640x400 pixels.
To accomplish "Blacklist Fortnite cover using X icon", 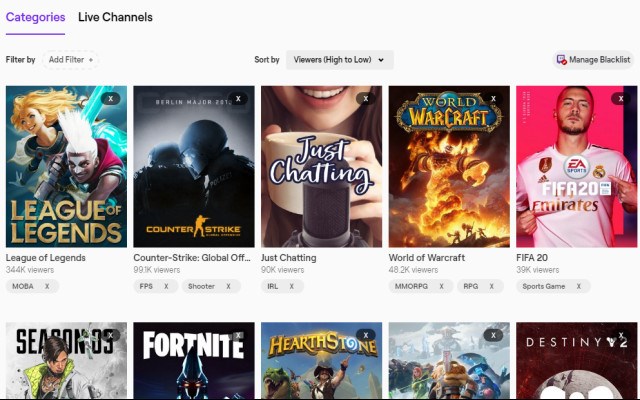I will tap(238, 335).
